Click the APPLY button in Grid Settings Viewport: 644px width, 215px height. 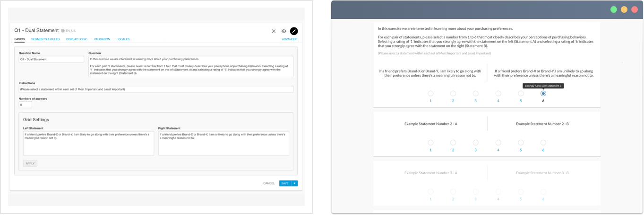30,163
